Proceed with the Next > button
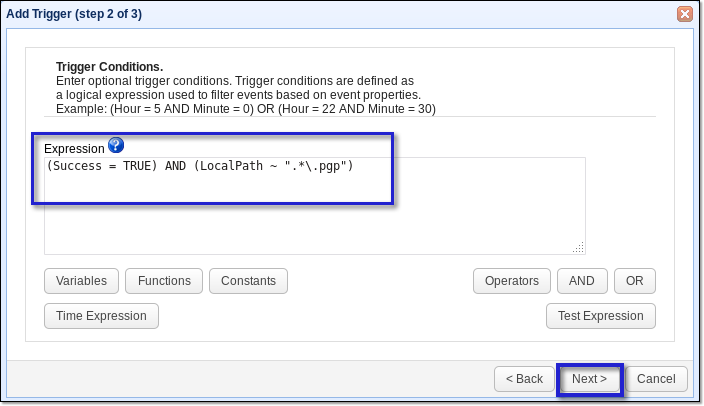This screenshot has width=704, height=406. coord(589,379)
